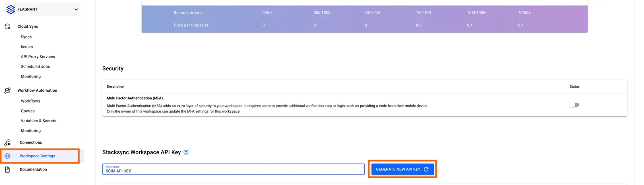Click the Workspace Settings gear icon
This screenshot has height=185, width=644.
(x=7, y=156)
